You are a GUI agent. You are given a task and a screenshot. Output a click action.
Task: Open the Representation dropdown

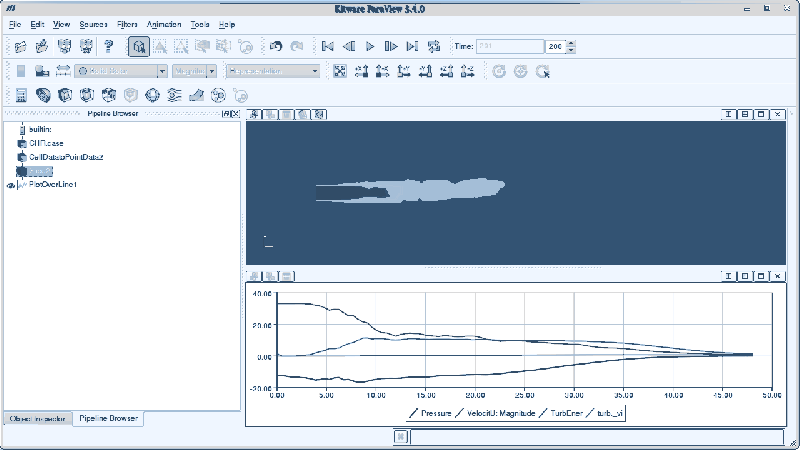(x=273, y=71)
